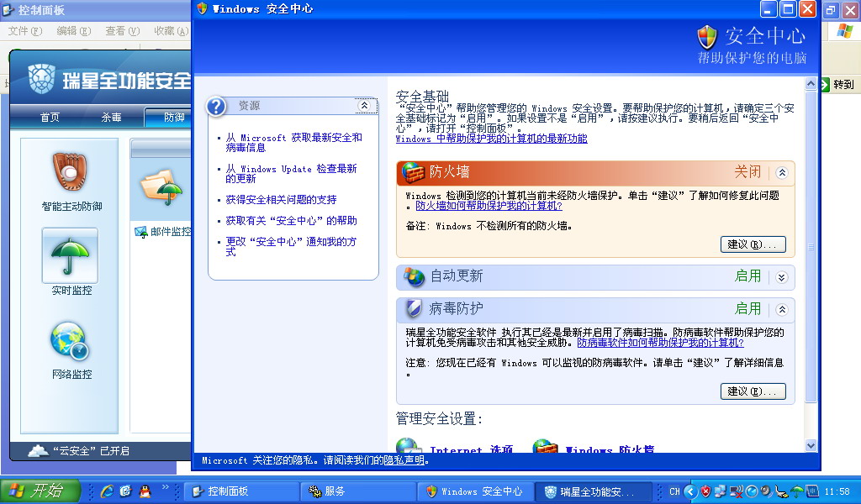The image size is (861, 504).
Task: Click the 病毒防护 shield icon
Action: click(414, 309)
